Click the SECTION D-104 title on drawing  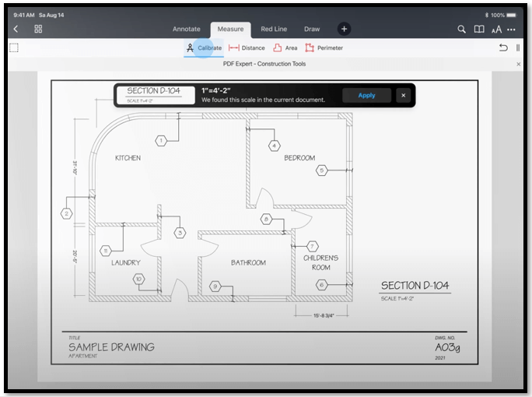coord(415,286)
